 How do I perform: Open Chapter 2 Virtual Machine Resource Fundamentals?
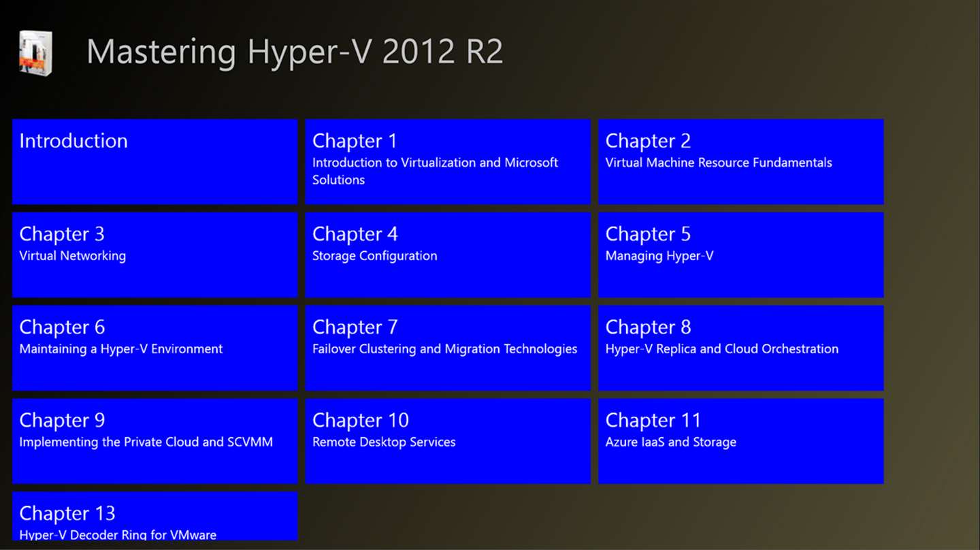point(741,162)
